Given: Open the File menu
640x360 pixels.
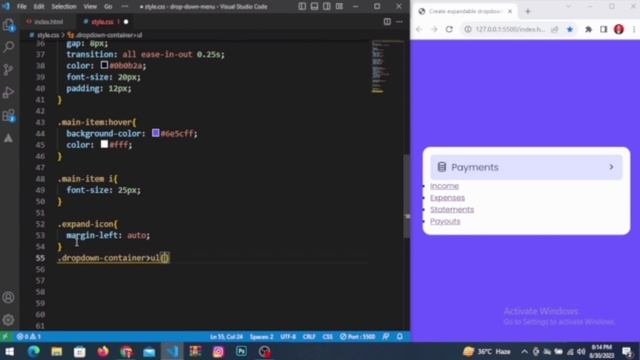Looking at the screenshot, I should point(22,7).
